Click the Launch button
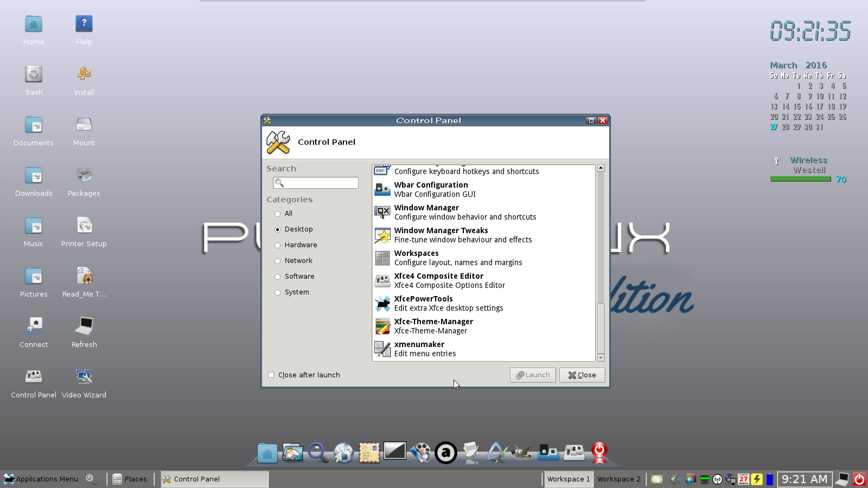This screenshot has height=488, width=868. point(533,375)
